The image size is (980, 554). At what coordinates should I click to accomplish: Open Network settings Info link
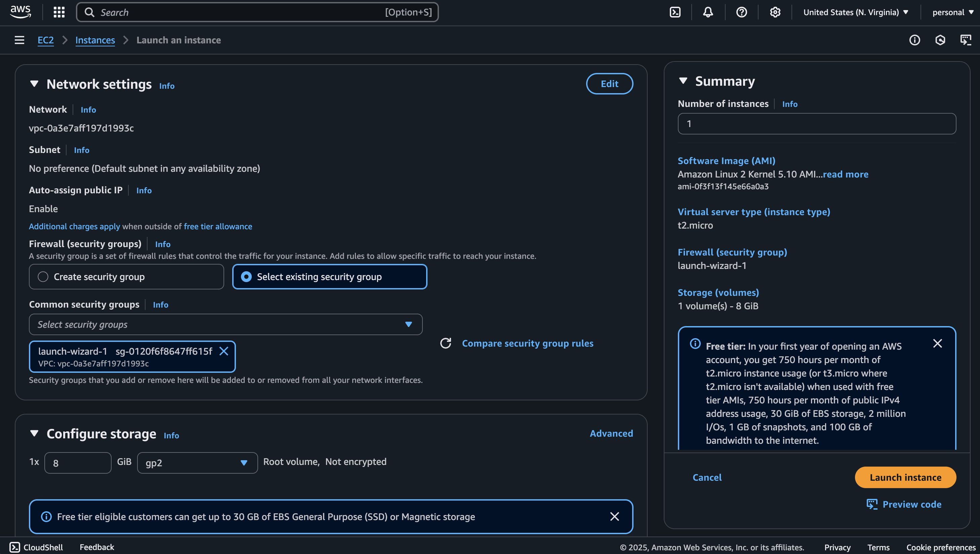click(x=167, y=86)
